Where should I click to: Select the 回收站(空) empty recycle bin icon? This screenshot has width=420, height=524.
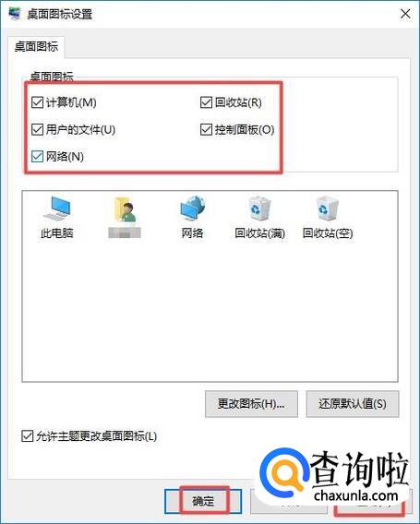pos(328,208)
